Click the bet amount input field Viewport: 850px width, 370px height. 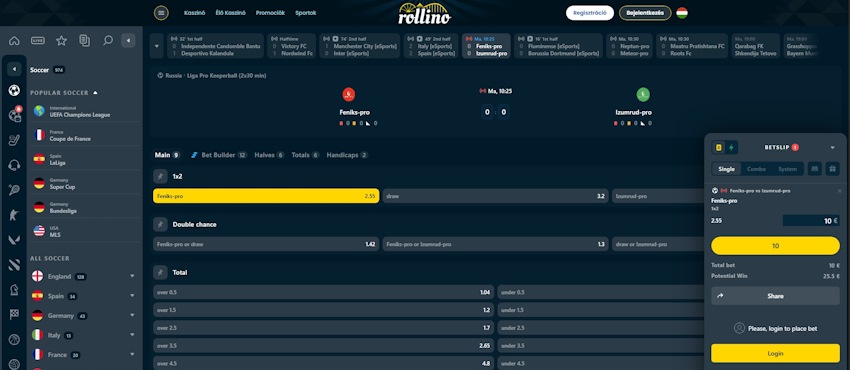pos(811,220)
